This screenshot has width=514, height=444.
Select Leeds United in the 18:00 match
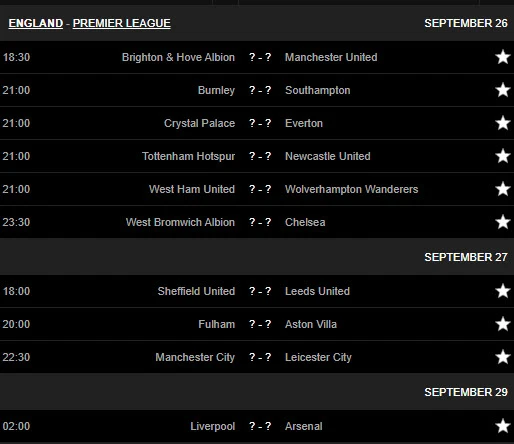[x=317, y=291]
